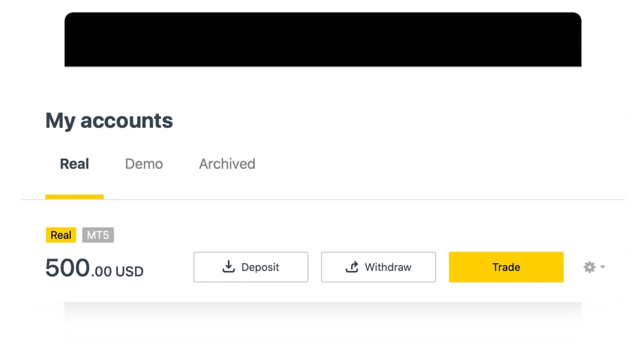Viewport: 644px width, 361px height.
Task: Click the USD currency label
Action: point(129,271)
